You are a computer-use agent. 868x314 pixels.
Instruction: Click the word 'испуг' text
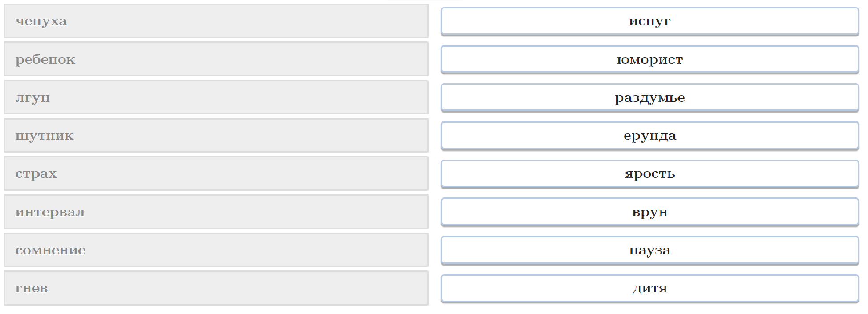(649, 21)
